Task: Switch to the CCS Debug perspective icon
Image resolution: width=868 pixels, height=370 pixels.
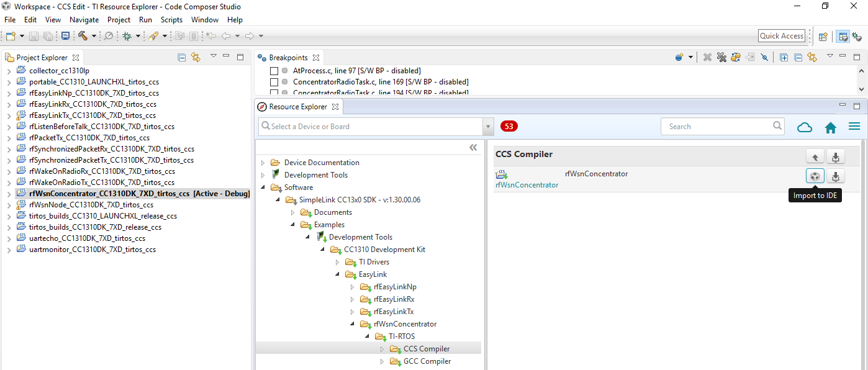Action: (x=856, y=36)
